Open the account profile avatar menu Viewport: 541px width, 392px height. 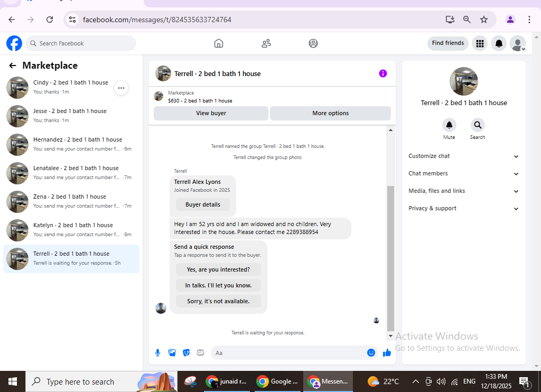click(518, 43)
